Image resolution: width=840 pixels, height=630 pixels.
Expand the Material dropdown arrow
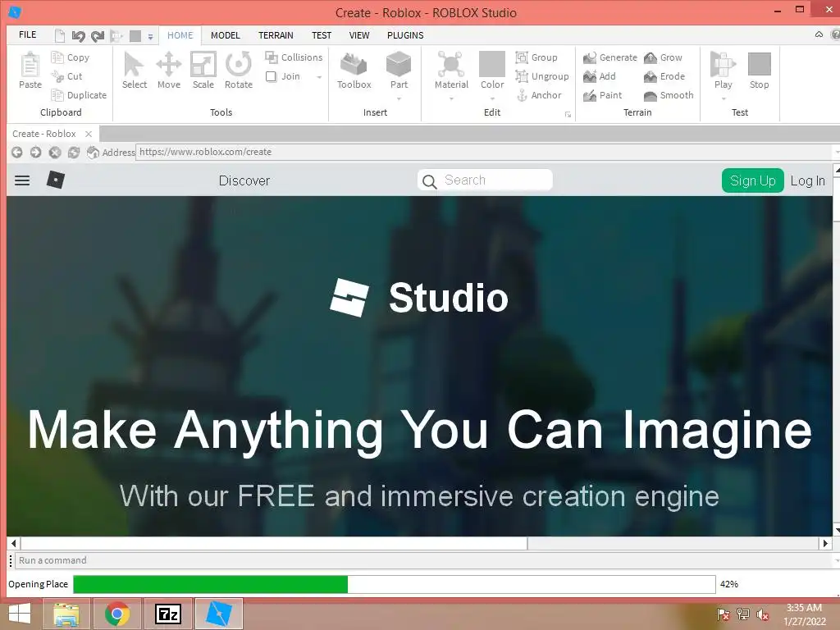click(451, 98)
